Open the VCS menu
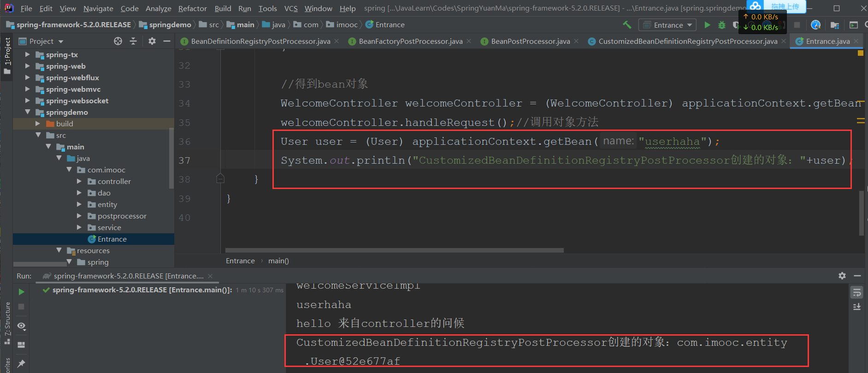This screenshot has height=373, width=868. 291,8
